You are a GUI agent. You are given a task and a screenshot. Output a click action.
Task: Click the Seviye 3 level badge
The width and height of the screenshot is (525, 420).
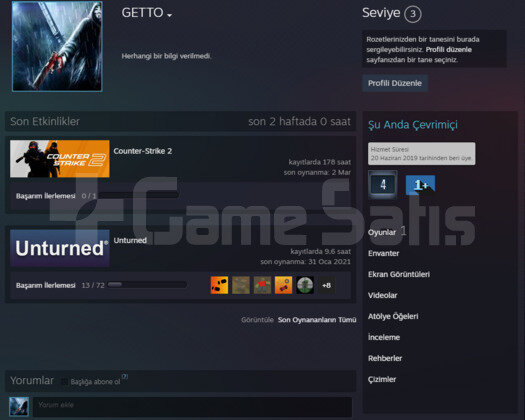(x=412, y=14)
